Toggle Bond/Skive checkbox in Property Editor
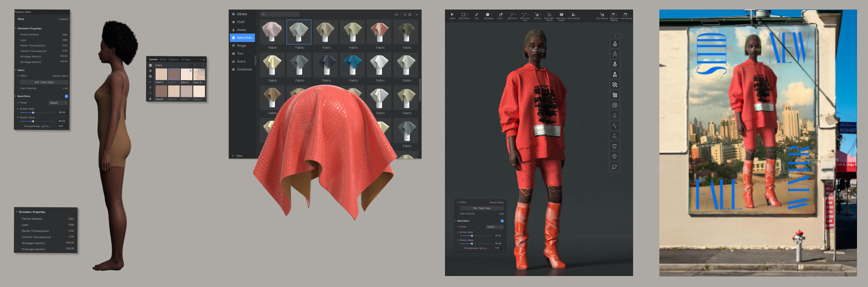The width and height of the screenshot is (868, 287). point(66,96)
